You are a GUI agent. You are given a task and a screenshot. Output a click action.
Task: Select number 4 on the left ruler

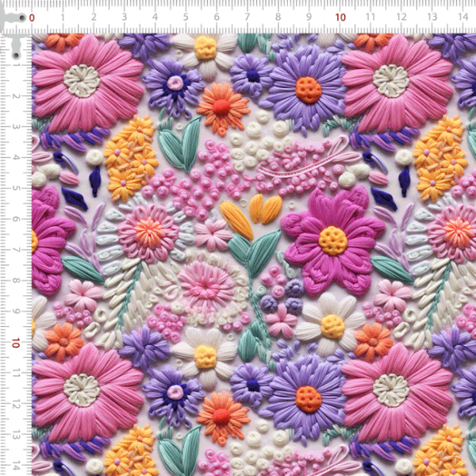tap(15, 158)
